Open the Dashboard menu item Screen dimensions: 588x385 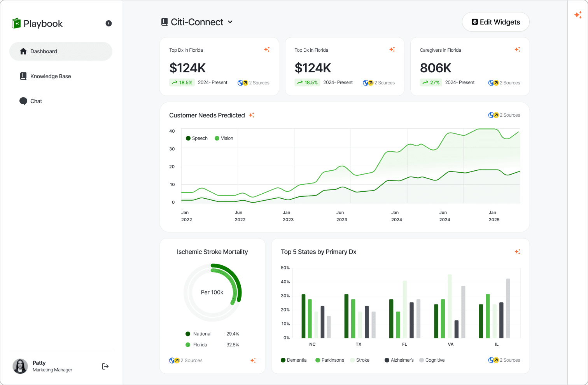(x=61, y=51)
